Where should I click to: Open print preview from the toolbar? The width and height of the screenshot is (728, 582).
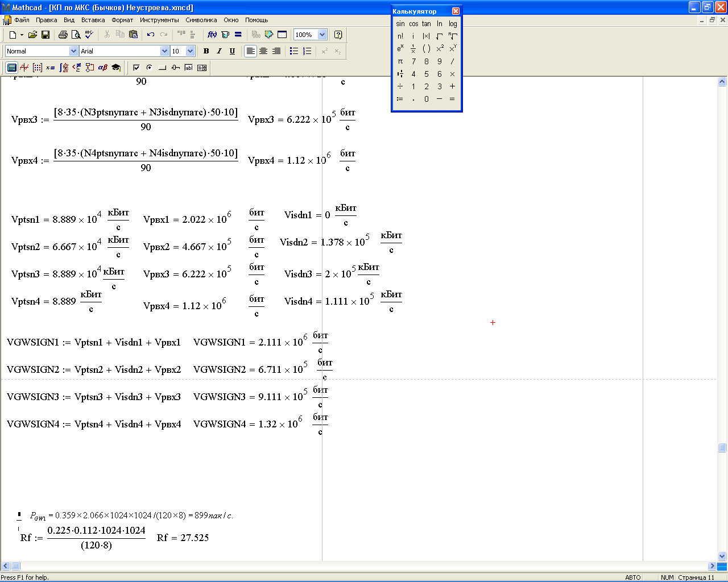(76, 35)
